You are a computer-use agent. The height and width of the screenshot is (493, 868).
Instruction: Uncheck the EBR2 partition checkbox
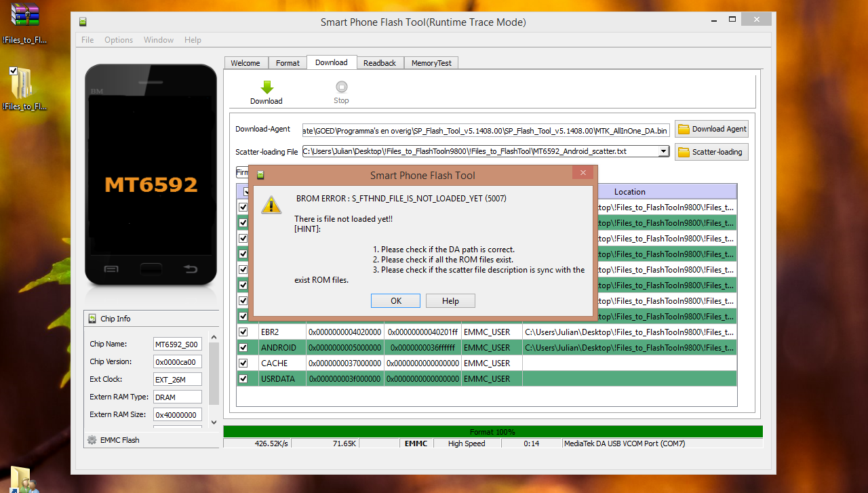[243, 332]
